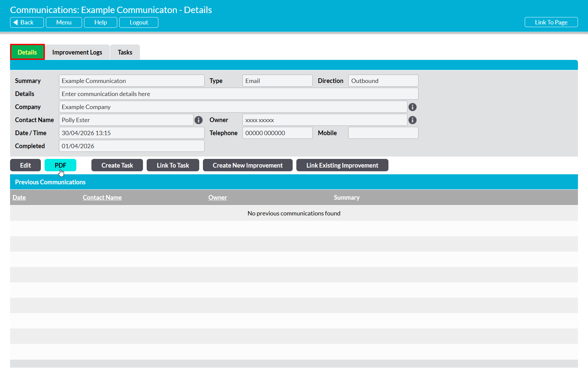Screen dimensions: 588x374
Task: Click Create New Improvement
Action: tap(248, 165)
